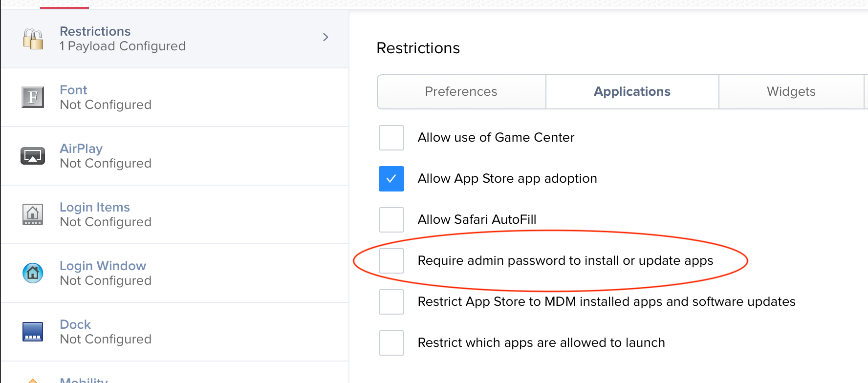The image size is (868, 383).
Task: Open the AirPlay payload link
Action: click(x=81, y=149)
